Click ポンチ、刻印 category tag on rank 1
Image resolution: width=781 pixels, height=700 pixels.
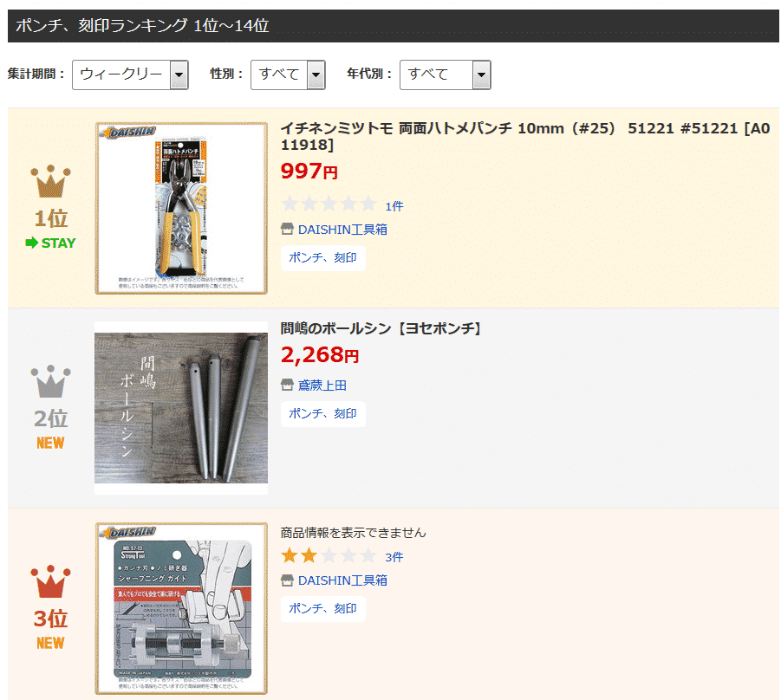322,258
